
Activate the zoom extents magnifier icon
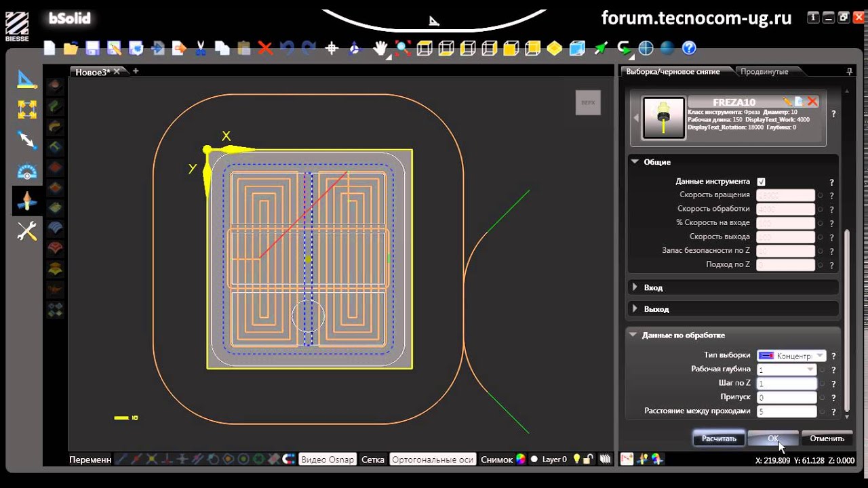point(403,48)
